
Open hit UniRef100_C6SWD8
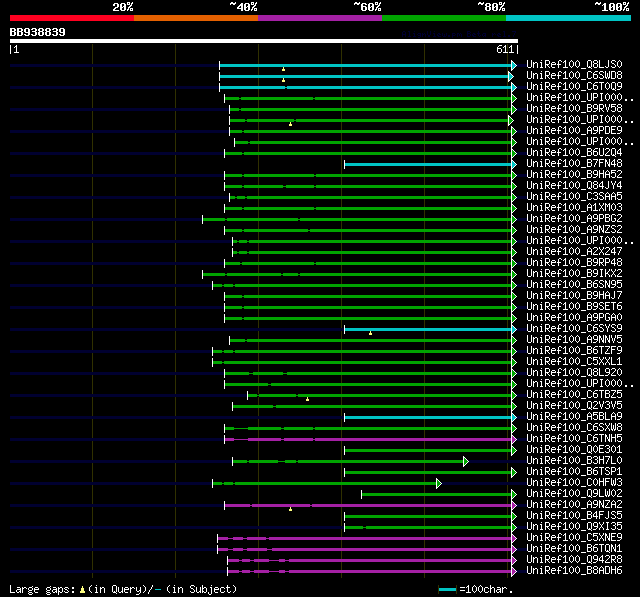coord(574,75)
